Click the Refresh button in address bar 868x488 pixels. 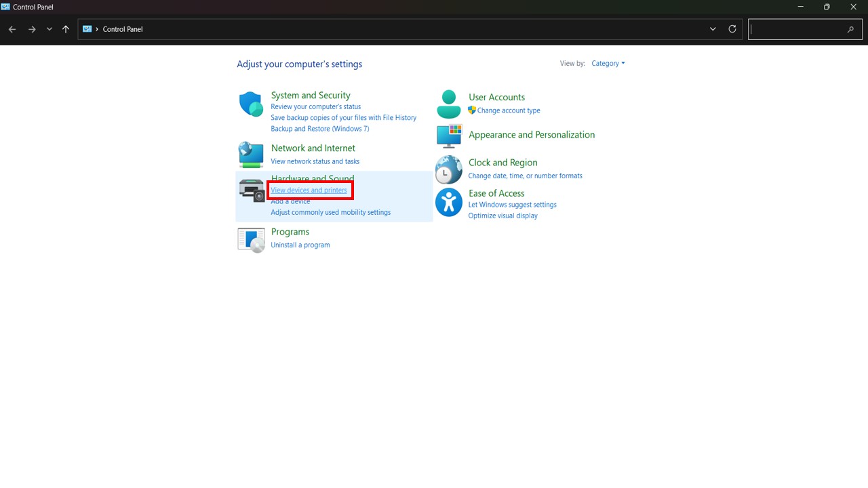[732, 29]
